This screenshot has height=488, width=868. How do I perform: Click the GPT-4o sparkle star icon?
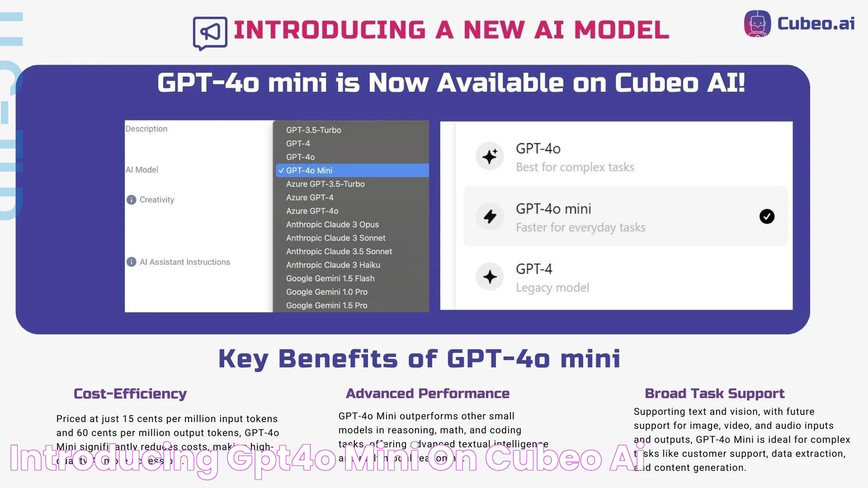490,156
